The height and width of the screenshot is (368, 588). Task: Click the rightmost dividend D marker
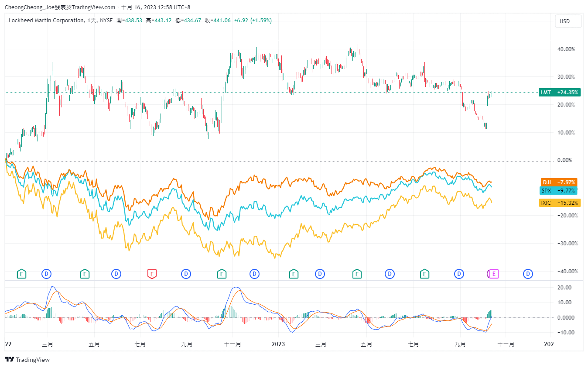tap(528, 274)
